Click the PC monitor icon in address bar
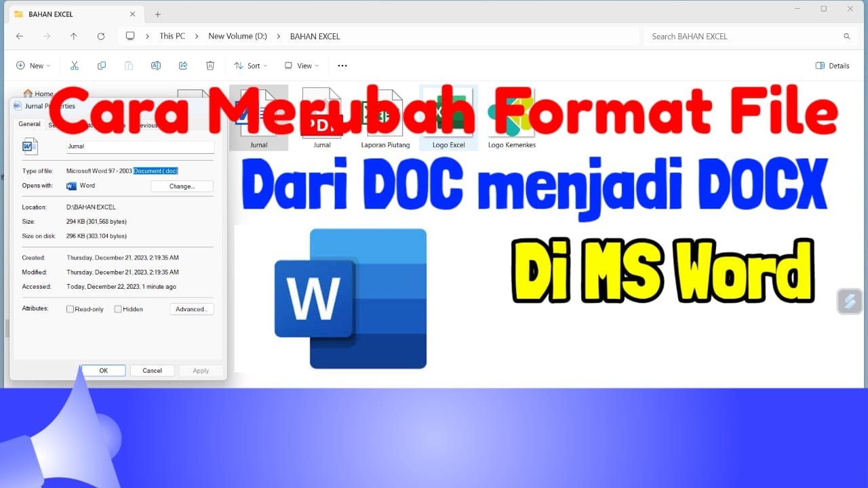Screen dimensions: 868x488 [130, 36]
